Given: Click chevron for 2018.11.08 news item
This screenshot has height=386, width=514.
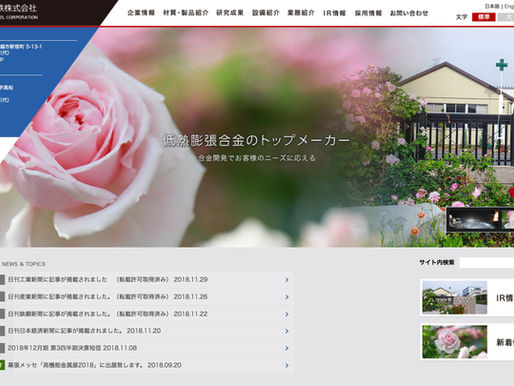Looking at the screenshot, I should (287, 348).
